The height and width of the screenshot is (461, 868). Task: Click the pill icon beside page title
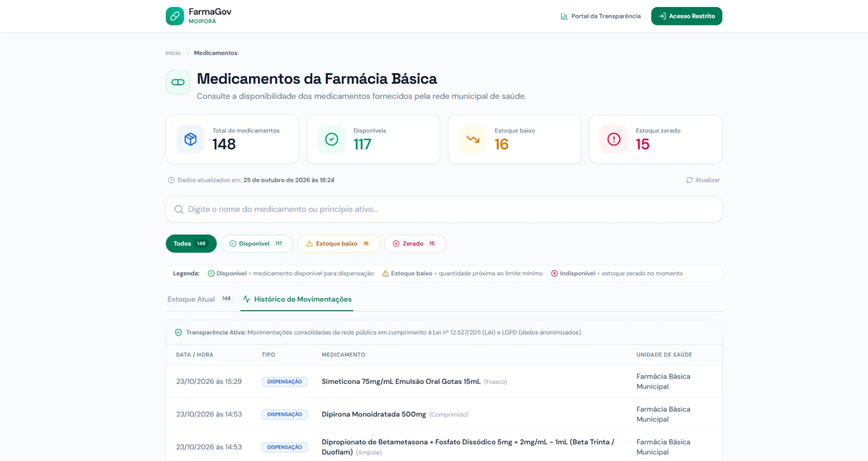point(178,83)
